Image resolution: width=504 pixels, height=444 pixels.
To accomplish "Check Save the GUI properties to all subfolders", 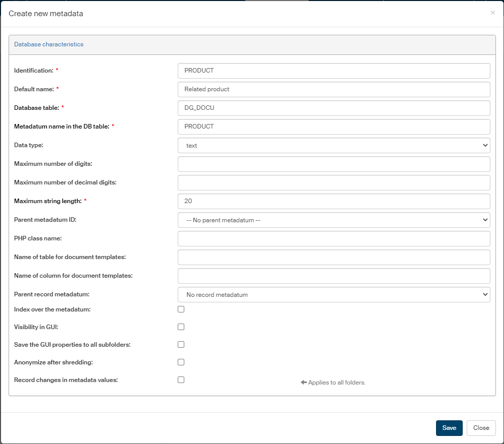I will (x=181, y=344).
